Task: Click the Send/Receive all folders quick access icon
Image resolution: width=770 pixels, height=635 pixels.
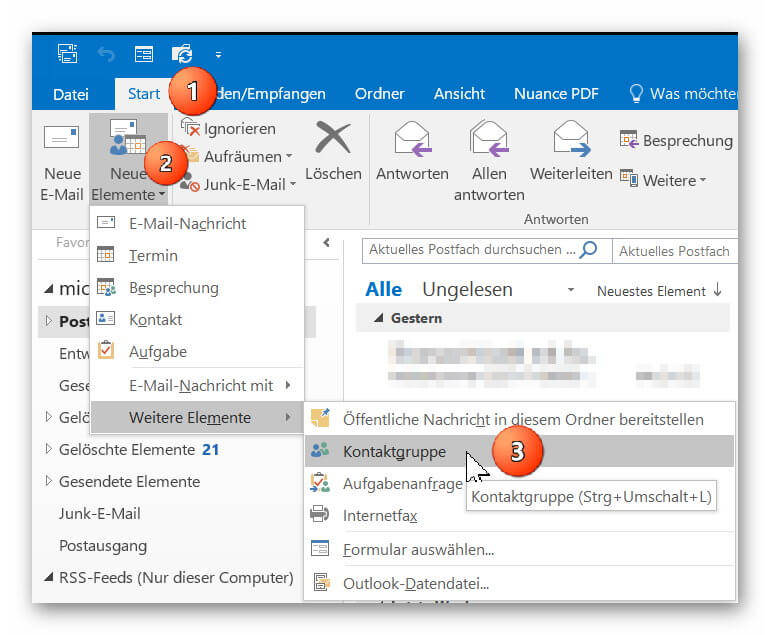Action: 182,54
